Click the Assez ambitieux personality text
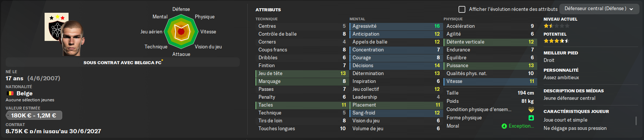 (561, 78)
